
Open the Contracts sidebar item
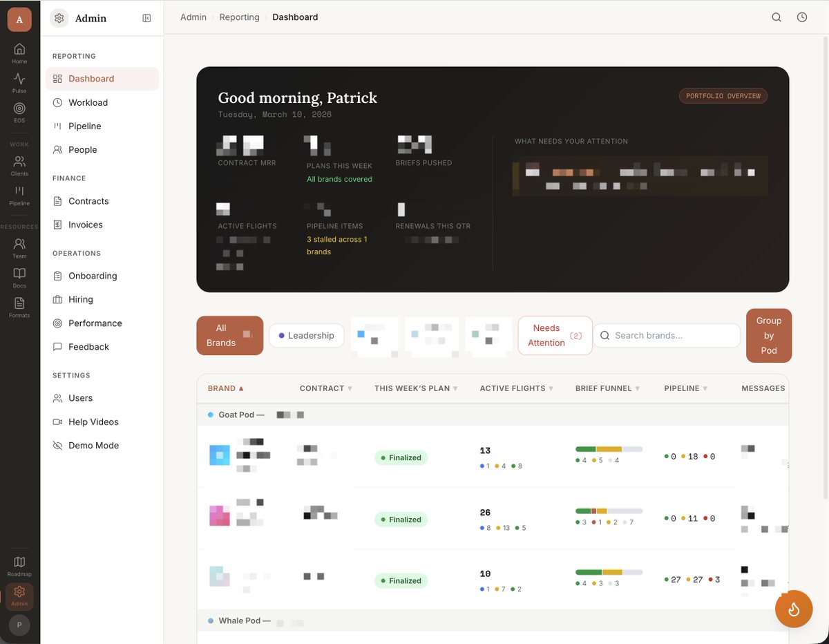click(102, 201)
